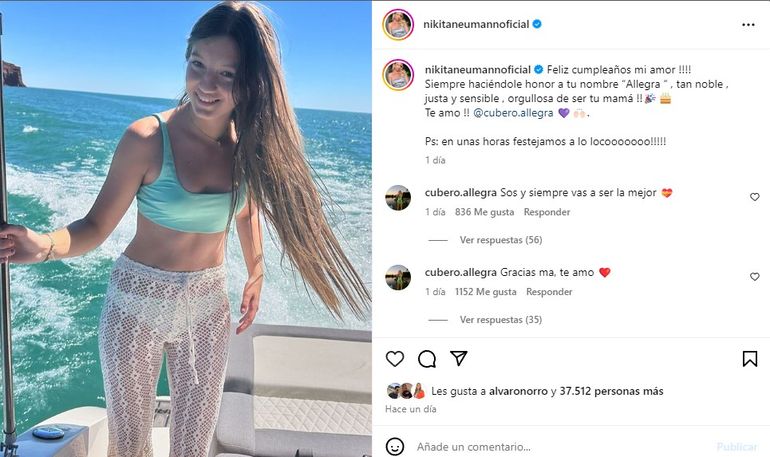The height and width of the screenshot is (457, 770).
Task: Like the post with the heart icon
Action: point(395,359)
